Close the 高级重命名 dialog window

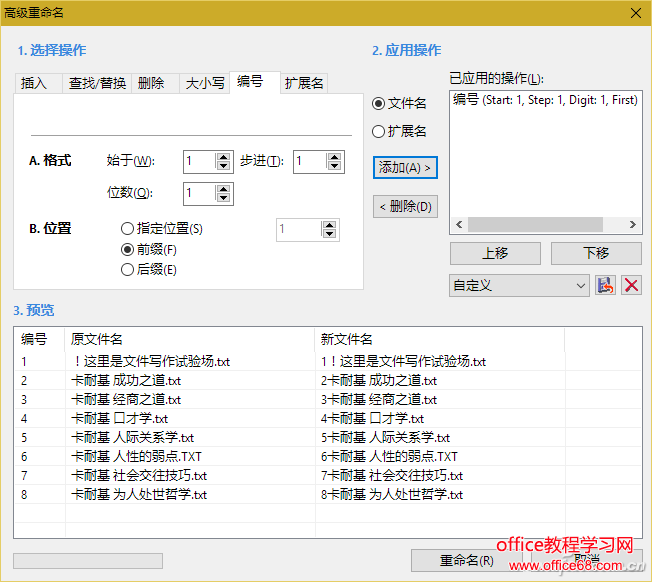635,13
